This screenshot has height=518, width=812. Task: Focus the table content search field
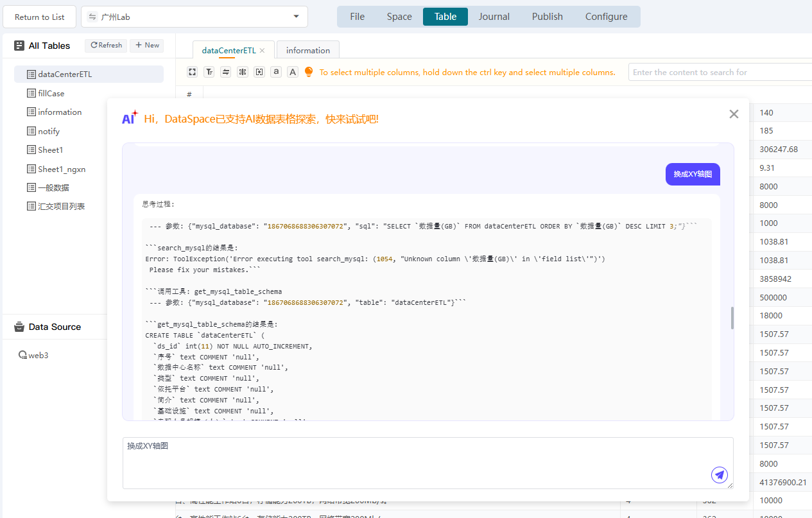pos(720,72)
